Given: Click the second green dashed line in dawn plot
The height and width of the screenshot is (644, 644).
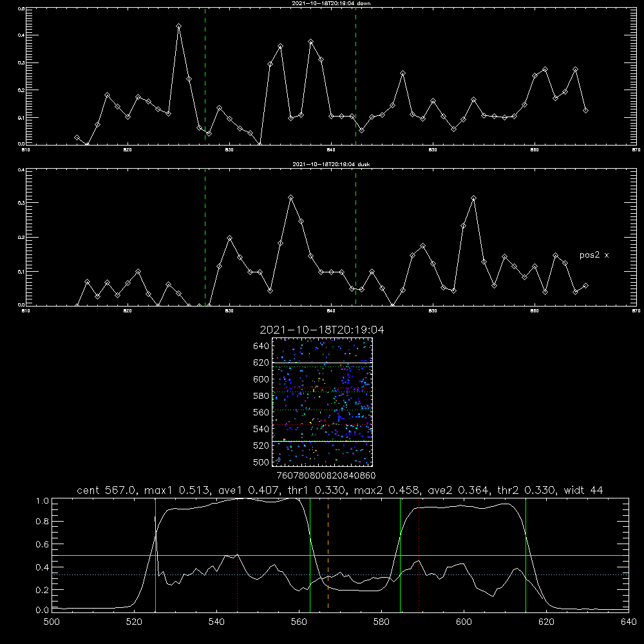Looking at the screenshot, I should [x=355, y=77].
